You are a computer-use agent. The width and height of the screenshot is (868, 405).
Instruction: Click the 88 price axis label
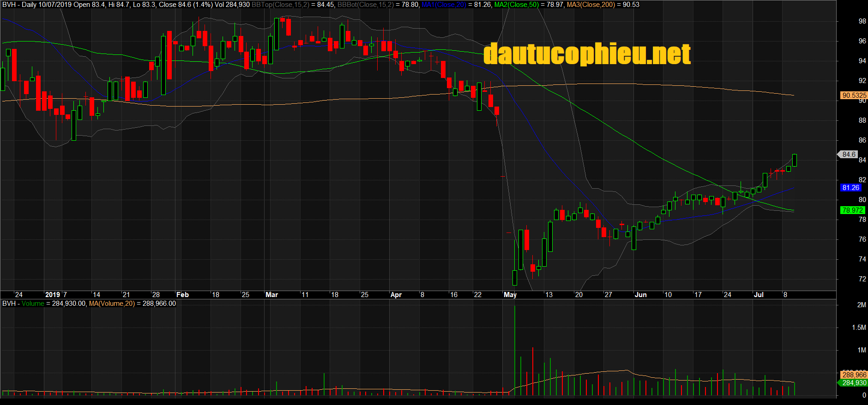pos(862,120)
